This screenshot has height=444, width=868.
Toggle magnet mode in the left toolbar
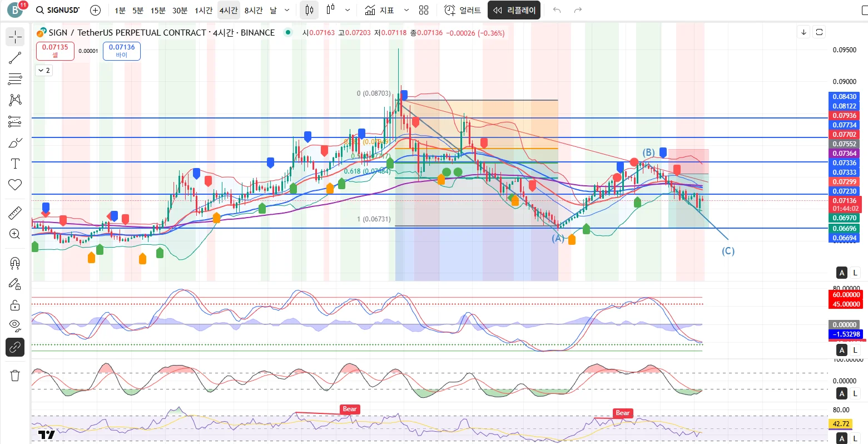pyautogui.click(x=15, y=263)
